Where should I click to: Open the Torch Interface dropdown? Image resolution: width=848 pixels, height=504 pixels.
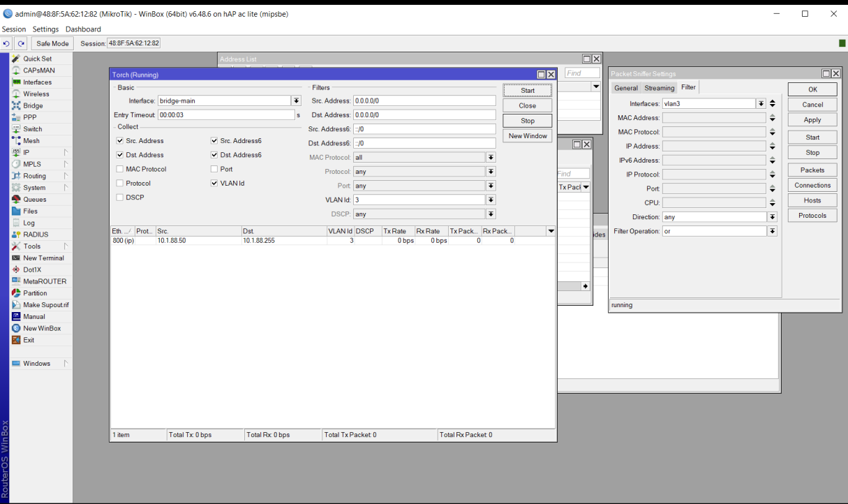pos(297,101)
